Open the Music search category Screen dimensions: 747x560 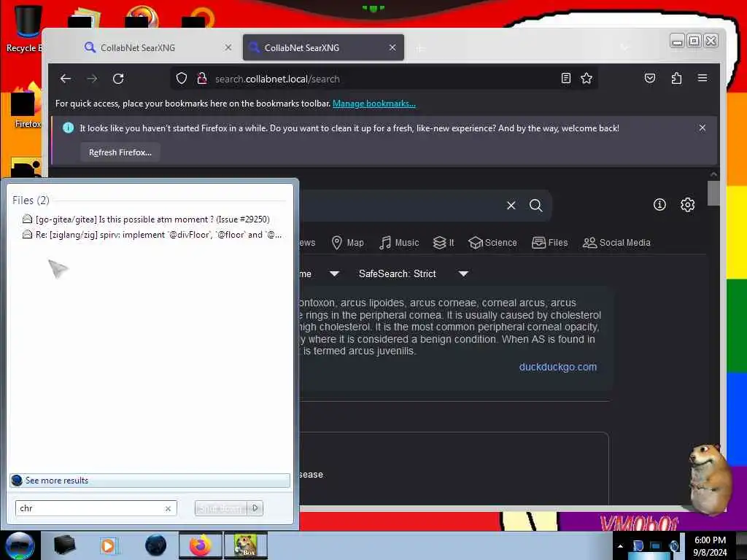pos(399,243)
